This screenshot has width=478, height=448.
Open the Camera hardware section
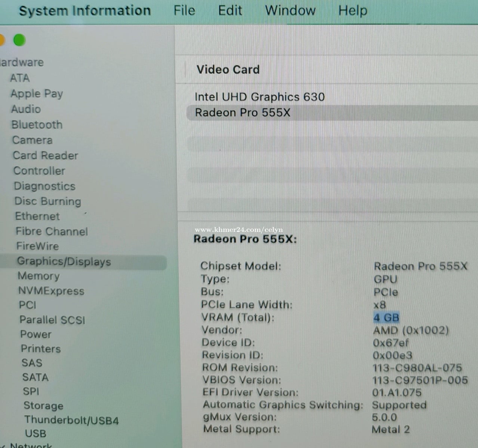coord(32,140)
